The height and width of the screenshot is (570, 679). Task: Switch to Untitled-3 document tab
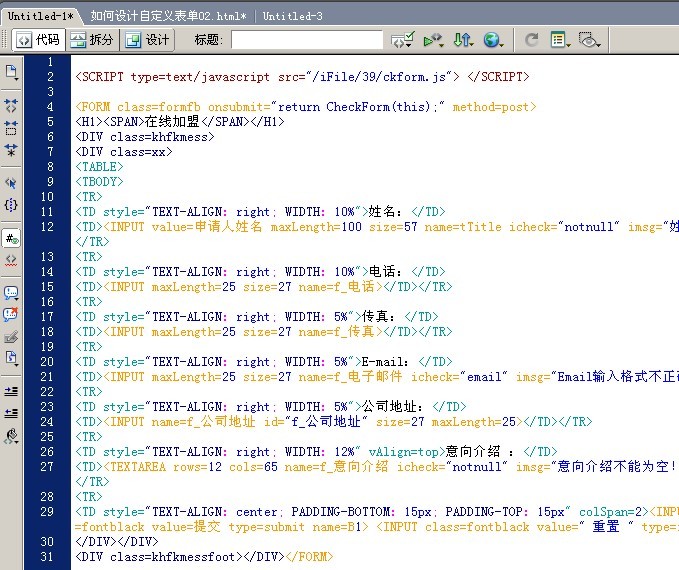tap(293, 16)
